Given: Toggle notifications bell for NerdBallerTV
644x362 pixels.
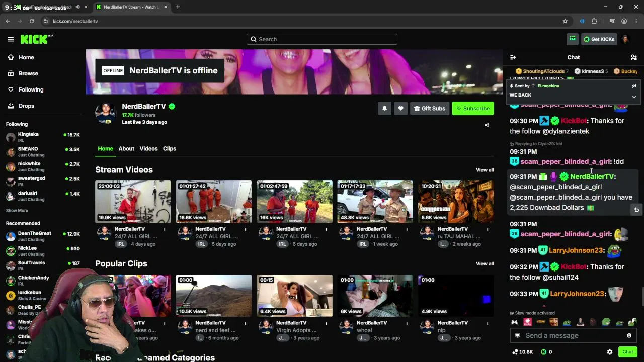Looking at the screenshot, I should [384, 109].
